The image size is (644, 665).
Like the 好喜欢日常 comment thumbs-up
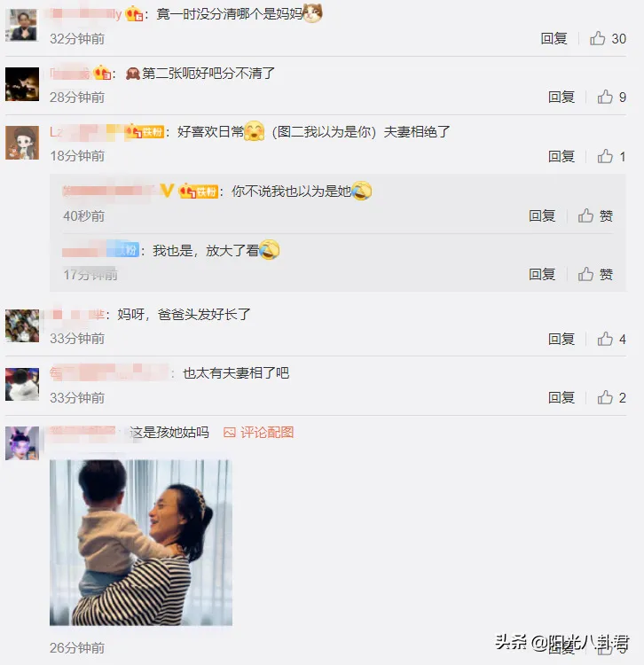611,156
